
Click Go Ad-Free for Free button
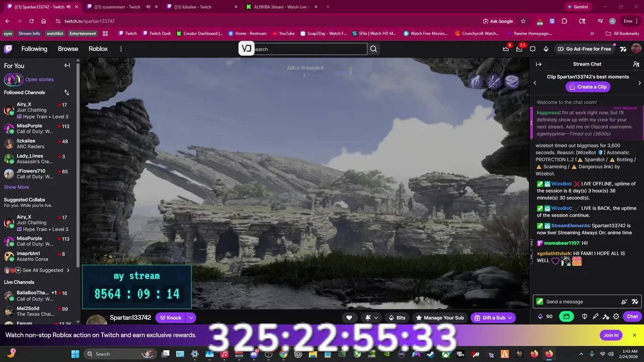(x=584, y=49)
